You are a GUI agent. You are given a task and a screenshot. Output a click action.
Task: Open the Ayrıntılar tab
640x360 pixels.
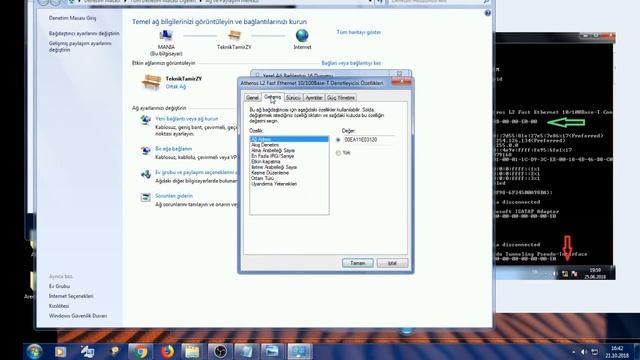[x=313, y=98]
